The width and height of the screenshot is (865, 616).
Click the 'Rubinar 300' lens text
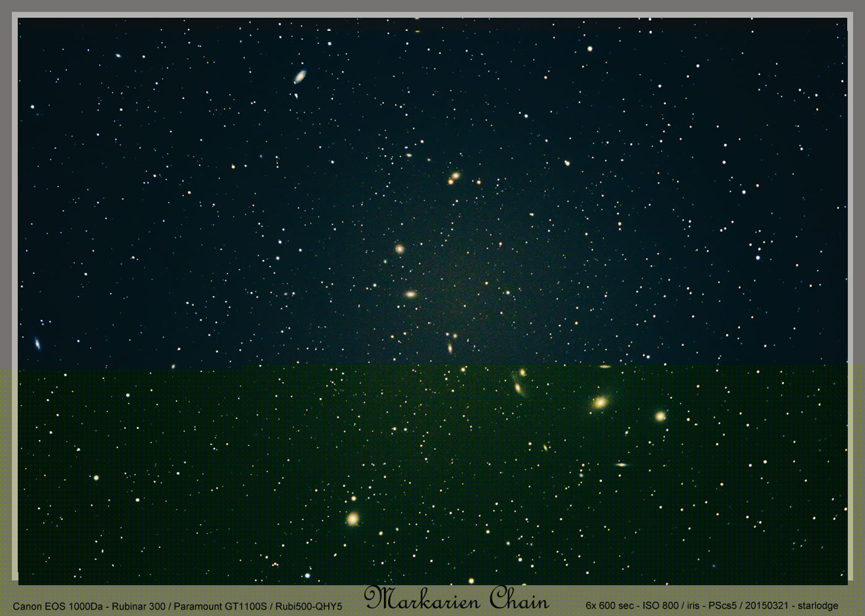[x=138, y=607]
